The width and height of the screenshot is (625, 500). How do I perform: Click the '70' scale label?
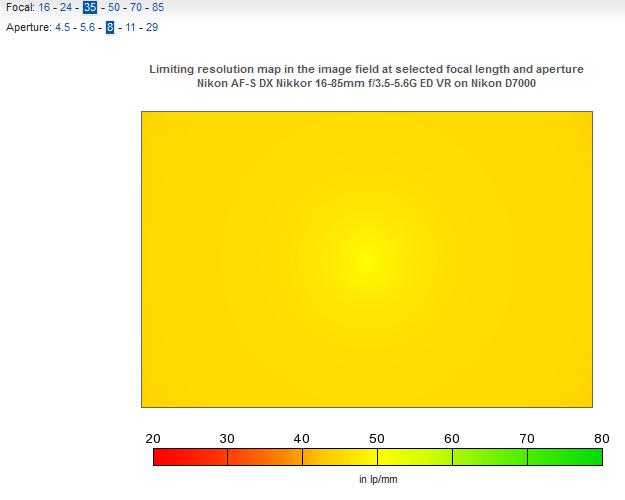(527, 439)
